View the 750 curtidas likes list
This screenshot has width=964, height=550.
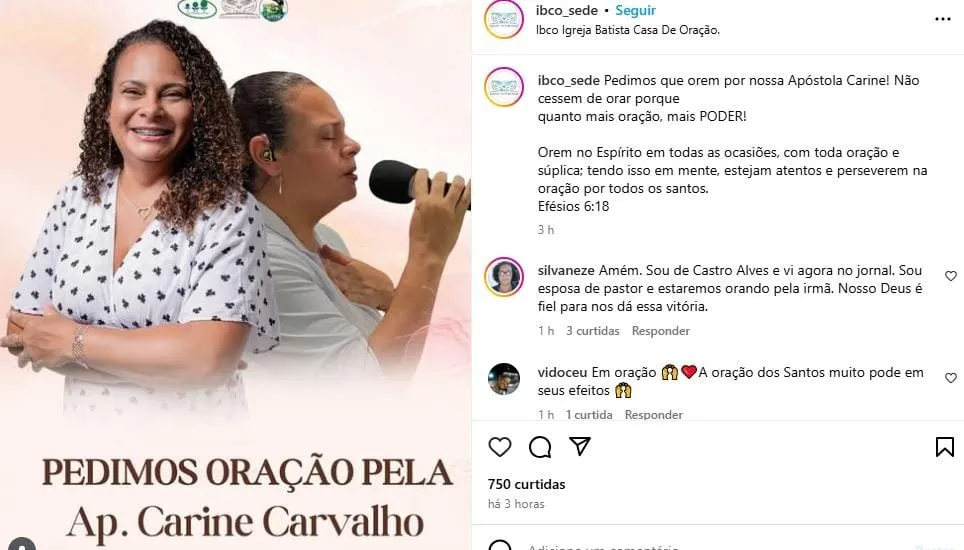coord(526,484)
